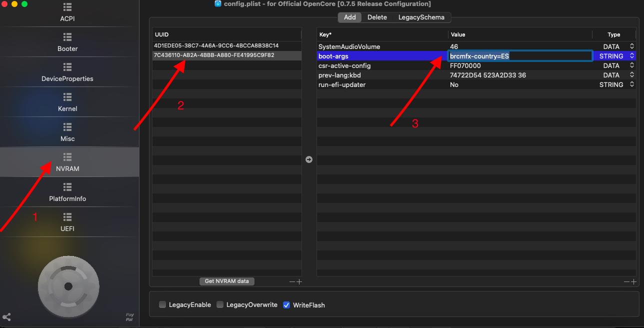This screenshot has height=328, width=644.
Task: Click the yellow minimize window button
Action: click(x=14, y=4)
